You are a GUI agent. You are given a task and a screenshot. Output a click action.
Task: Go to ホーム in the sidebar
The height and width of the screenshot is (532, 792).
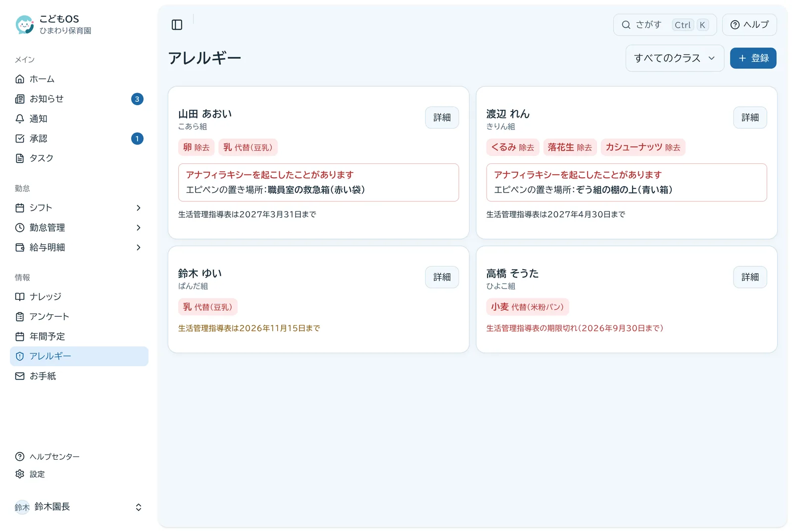click(x=79, y=79)
